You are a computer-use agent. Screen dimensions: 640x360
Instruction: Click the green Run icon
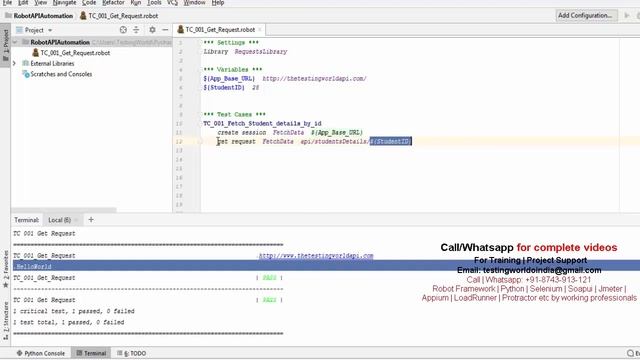(x=627, y=16)
